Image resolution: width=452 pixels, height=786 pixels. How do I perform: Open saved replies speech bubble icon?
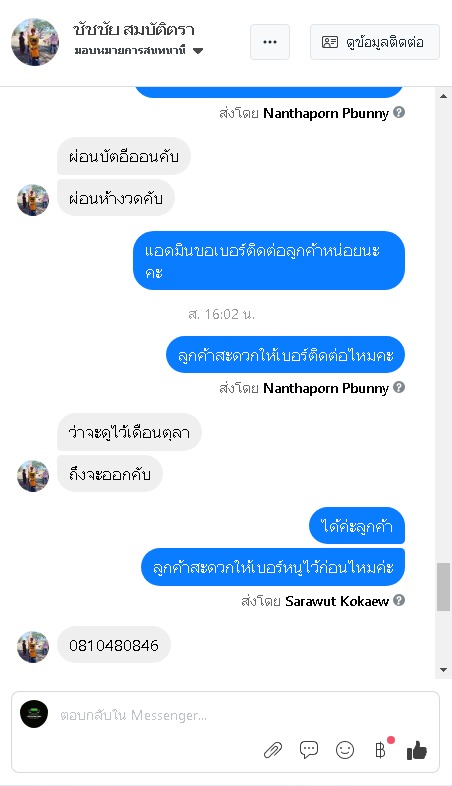point(309,750)
